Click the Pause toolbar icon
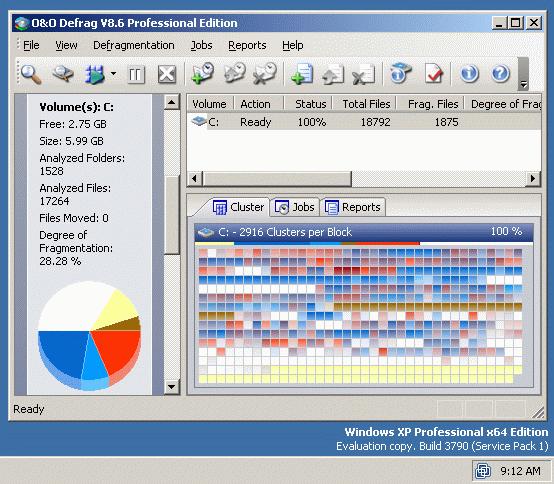The height and width of the screenshot is (484, 554). click(x=136, y=75)
